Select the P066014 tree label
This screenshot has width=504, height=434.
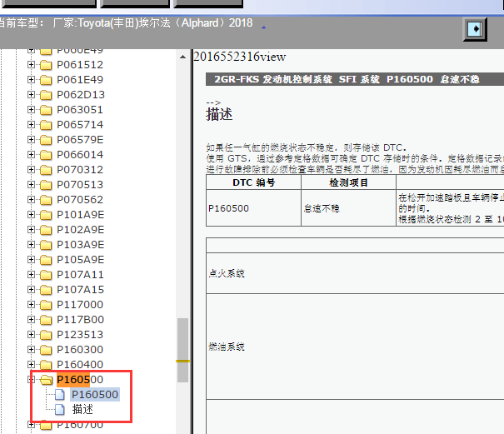[x=80, y=155]
